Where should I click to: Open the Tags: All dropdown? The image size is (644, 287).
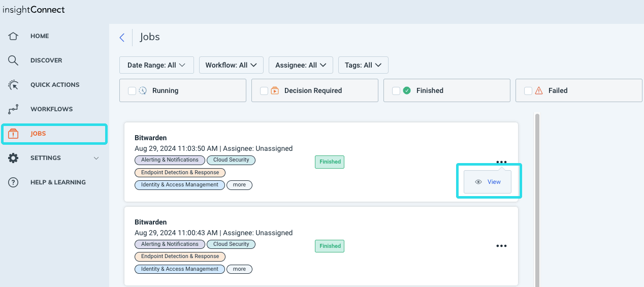click(363, 65)
